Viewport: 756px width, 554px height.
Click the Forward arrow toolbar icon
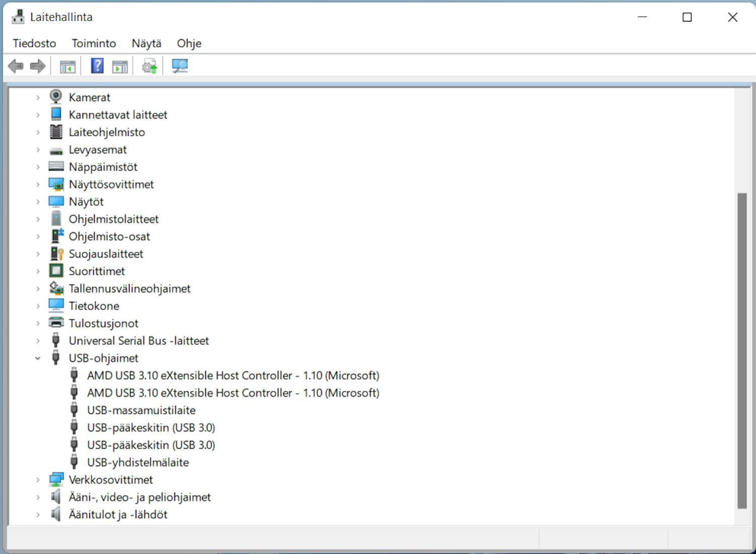point(38,66)
